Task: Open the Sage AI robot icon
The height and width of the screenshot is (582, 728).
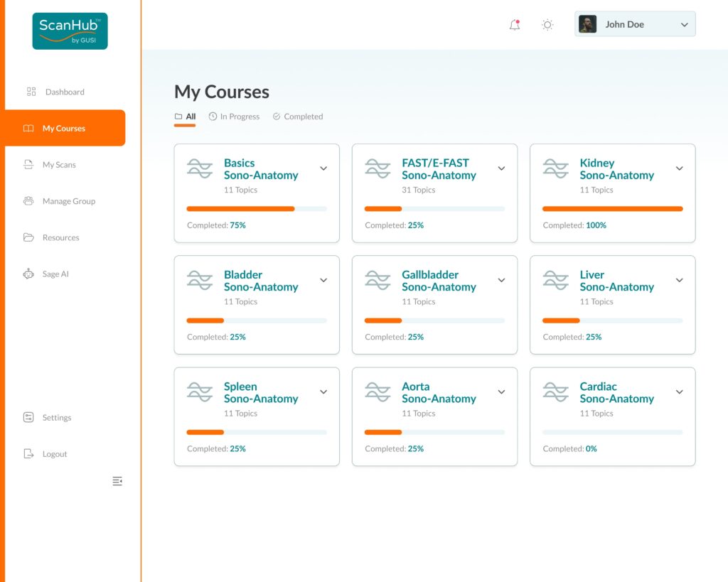Action: (28, 274)
